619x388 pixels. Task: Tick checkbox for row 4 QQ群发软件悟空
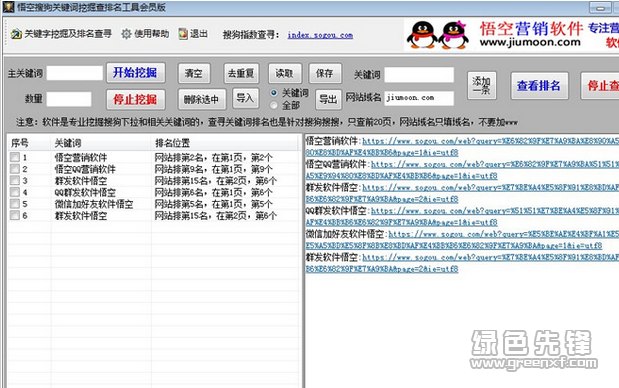point(15,192)
